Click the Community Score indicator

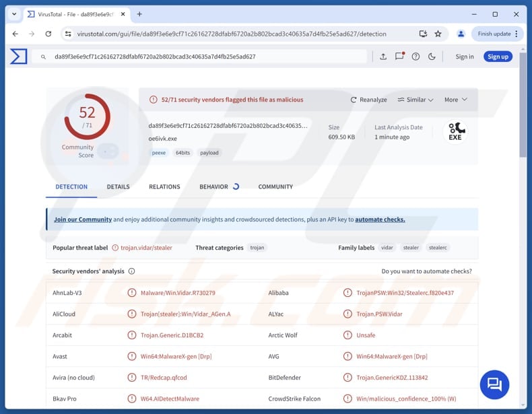point(90,151)
